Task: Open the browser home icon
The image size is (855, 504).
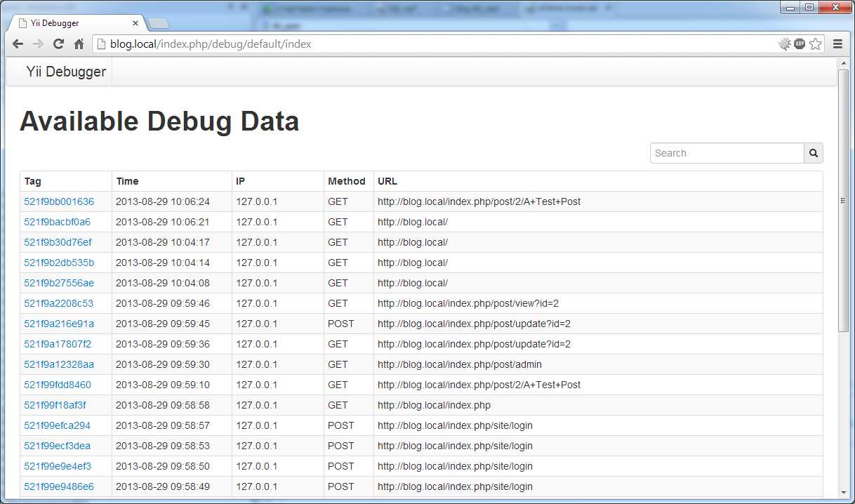Action: click(x=79, y=44)
